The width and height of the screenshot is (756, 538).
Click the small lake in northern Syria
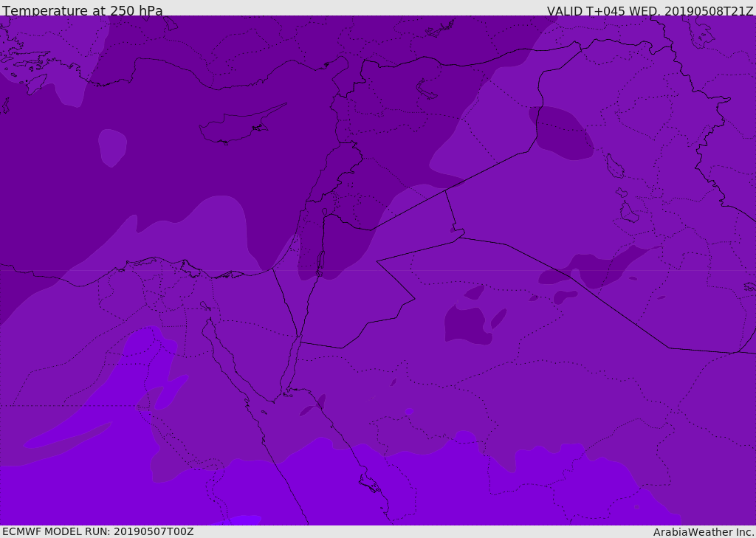coord(427,90)
